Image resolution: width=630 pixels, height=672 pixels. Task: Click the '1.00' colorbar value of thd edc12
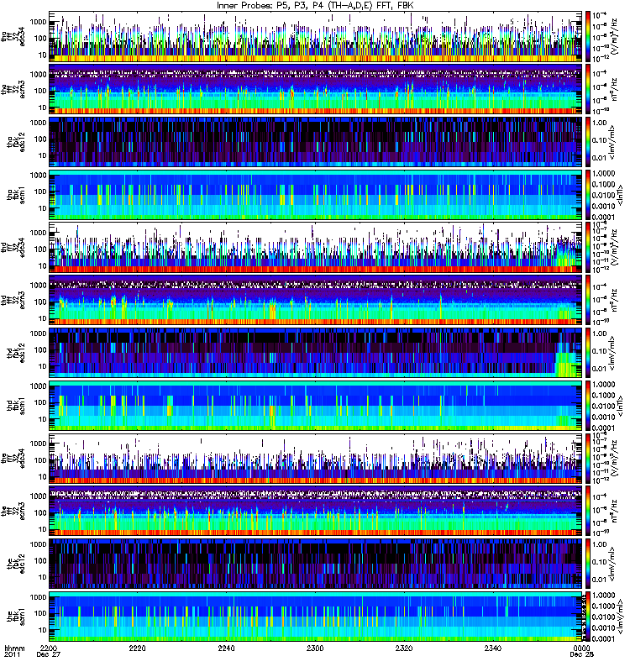point(600,333)
